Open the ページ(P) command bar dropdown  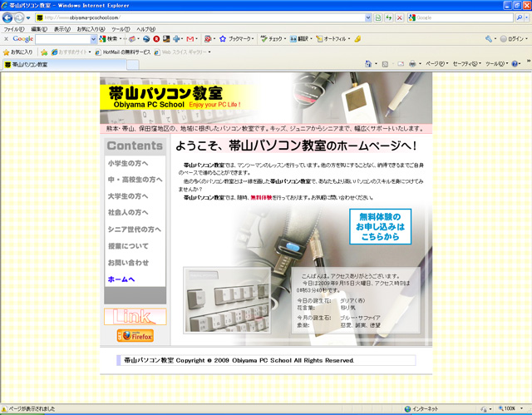point(436,64)
